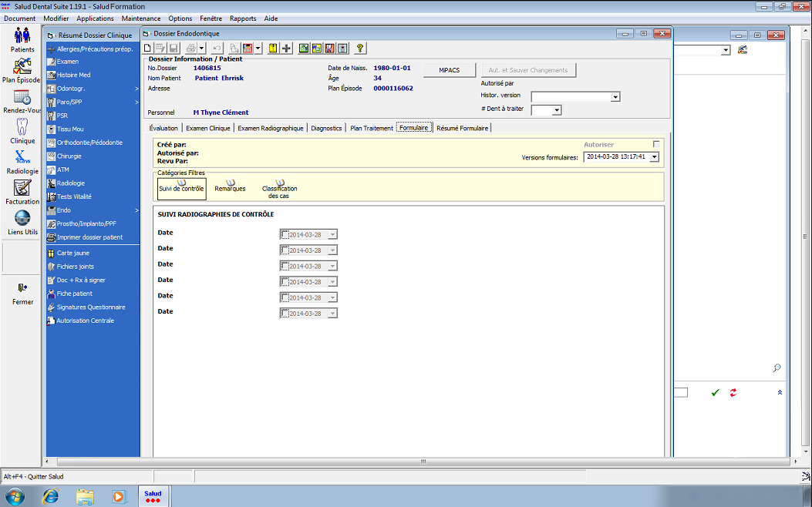Open Internet Explorer from the taskbar
Viewport: 812px width, 507px height.
[50, 497]
